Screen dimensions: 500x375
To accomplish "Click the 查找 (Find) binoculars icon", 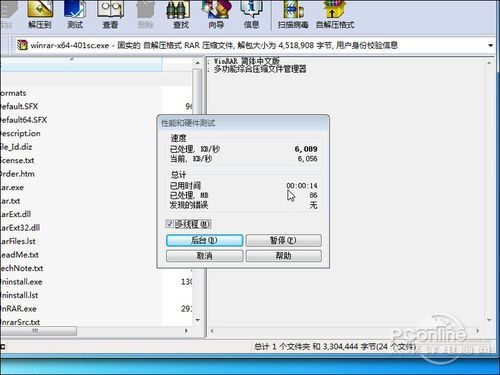I will tap(180, 15).
